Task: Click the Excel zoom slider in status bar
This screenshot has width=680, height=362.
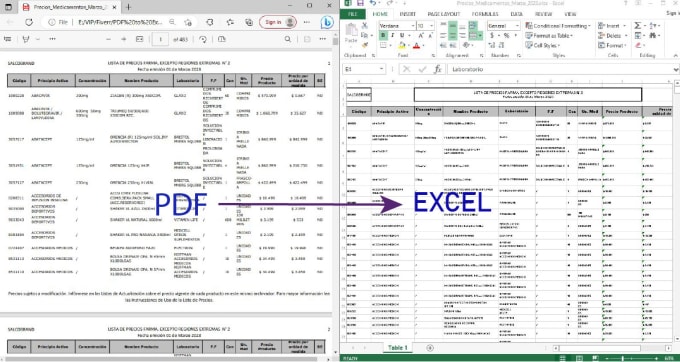Action: [622, 358]
